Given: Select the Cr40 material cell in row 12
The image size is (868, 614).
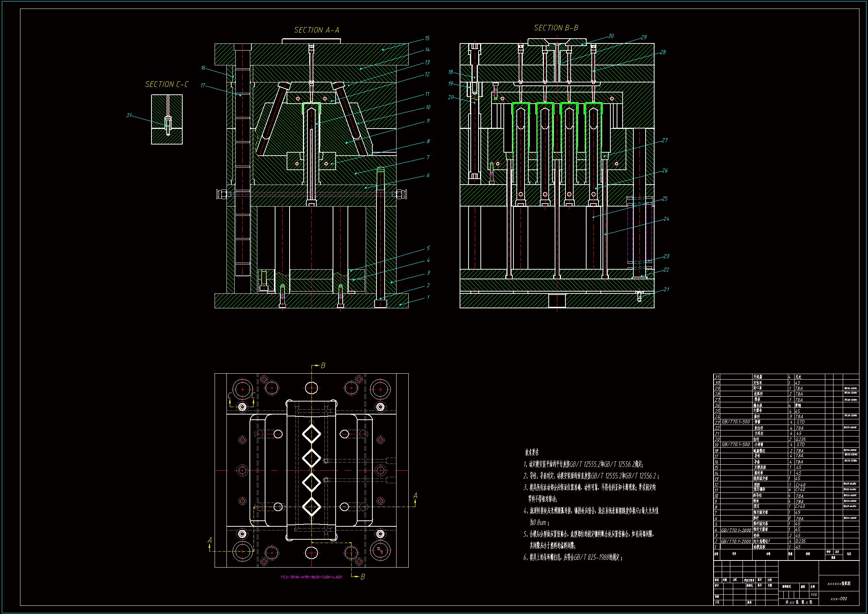Looking at the screenshot, I should [800, 485].
